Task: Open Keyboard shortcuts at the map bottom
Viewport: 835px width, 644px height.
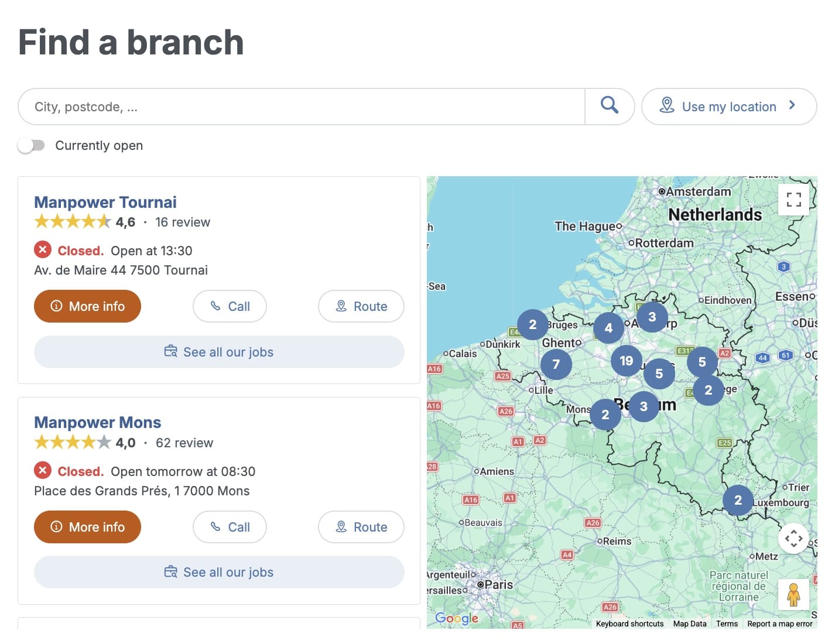Action: pyautogui.click(x=629, y=624)
